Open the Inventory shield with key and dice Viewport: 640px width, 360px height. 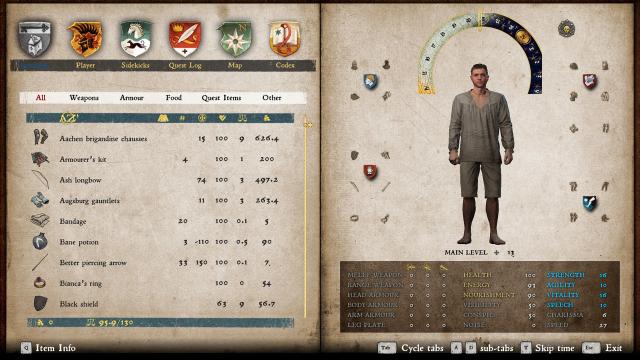[35, 39]
